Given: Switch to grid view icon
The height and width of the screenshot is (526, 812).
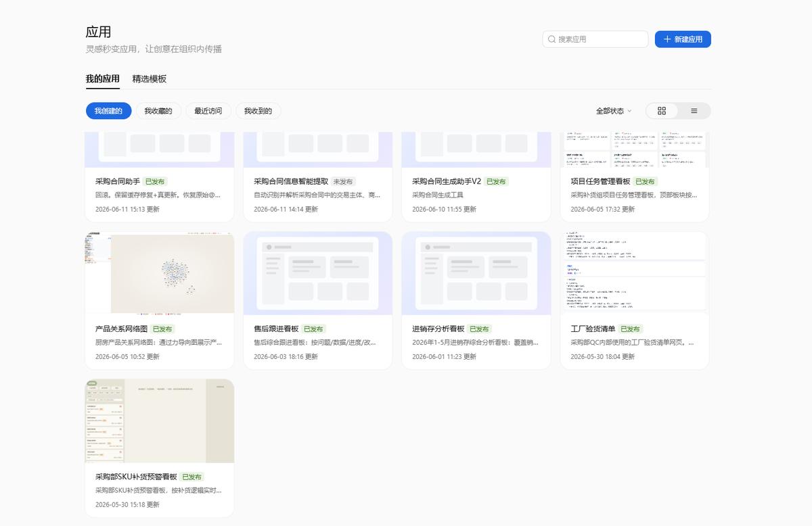Looking at the screenshot, I should coord(662,111).
